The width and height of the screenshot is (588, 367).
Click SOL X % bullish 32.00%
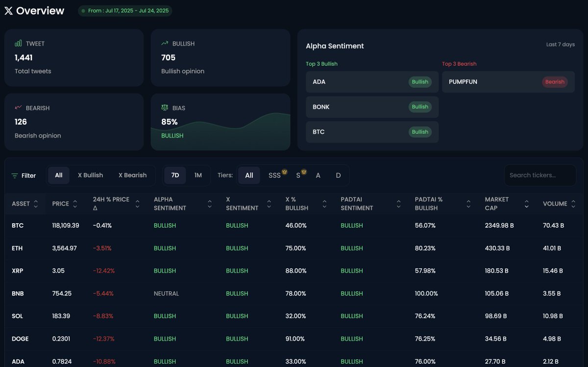(x=296, y=316)
